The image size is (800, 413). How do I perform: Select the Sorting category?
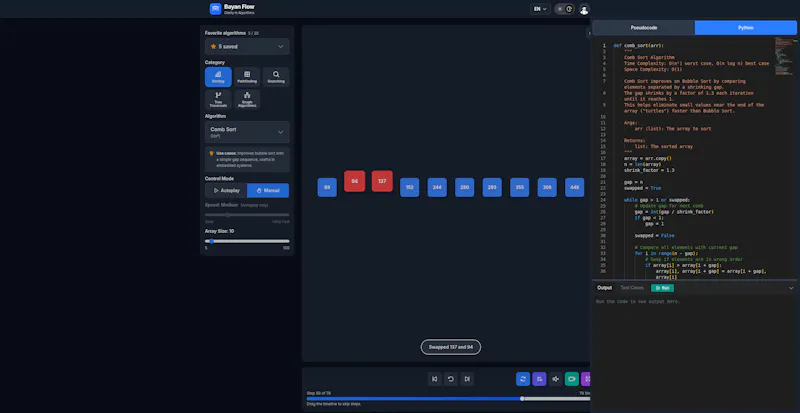tap(218, 77)
